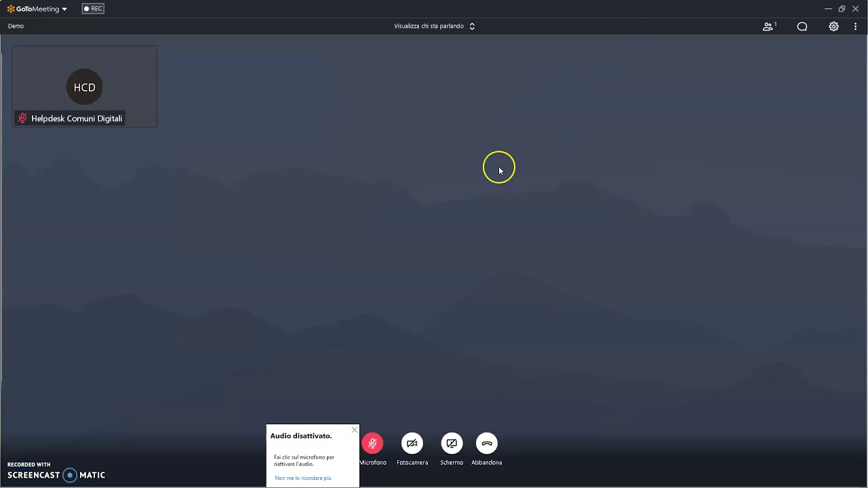The image size is (868, 488).
Task: Click the Demo meeting title
Action: (x=16, y=26)
